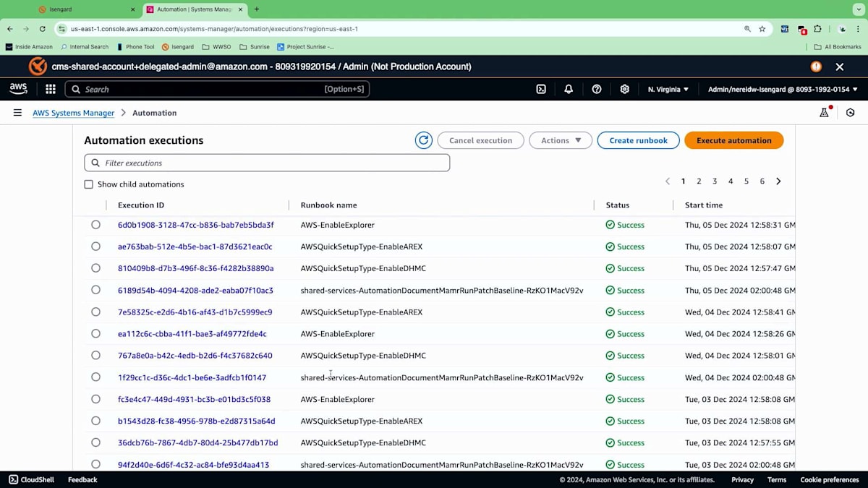Viewport: 868px width, 488px height.
Task: Go to next results page arrow
Action: (778, 181)
